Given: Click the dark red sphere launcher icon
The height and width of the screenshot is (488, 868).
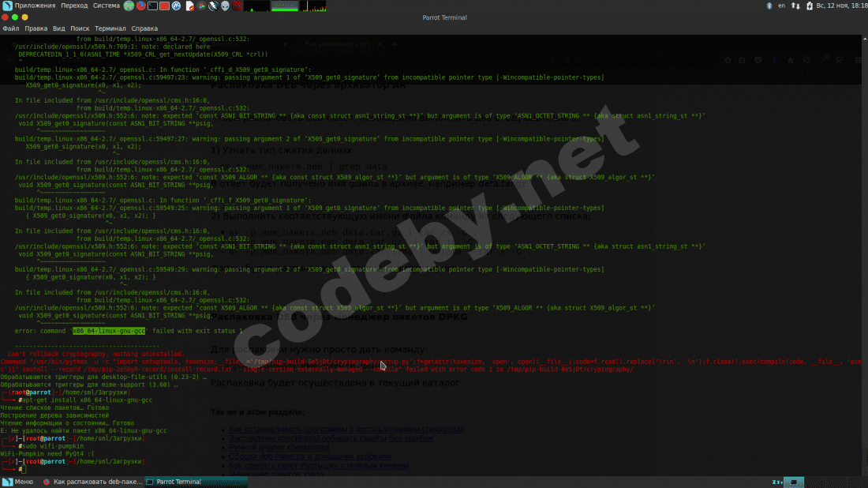Looking at the screenshot, I should [237, 6].
